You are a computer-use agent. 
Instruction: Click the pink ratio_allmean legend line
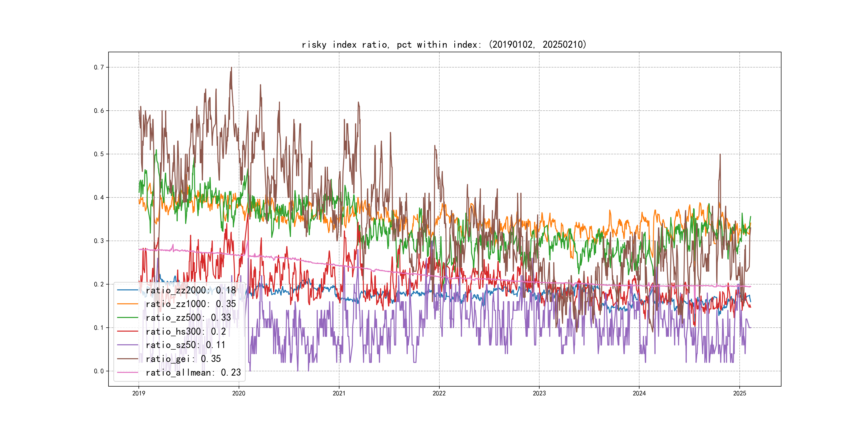click(127, 372)
